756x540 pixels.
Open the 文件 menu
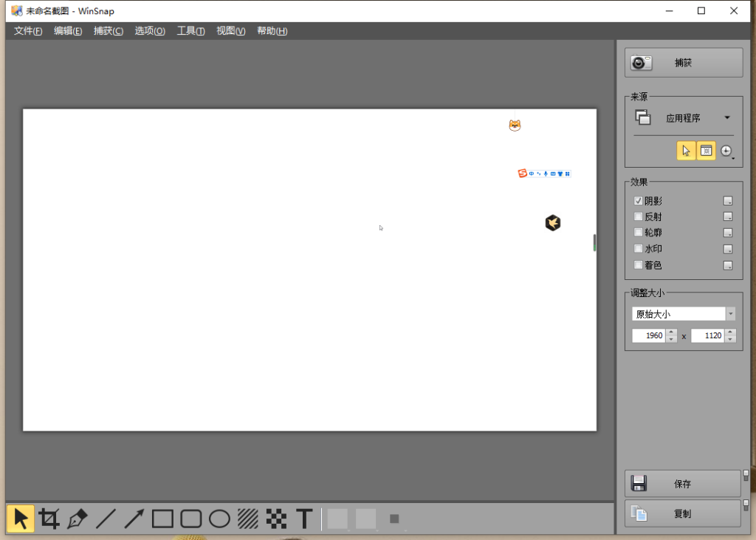tap(28, 31)
